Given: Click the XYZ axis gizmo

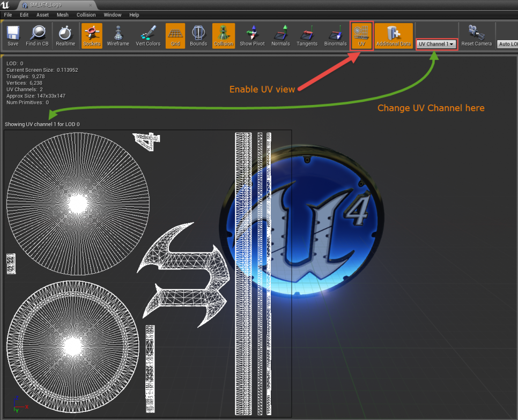Looking at the screenshot, I should (x=20, y=404).
